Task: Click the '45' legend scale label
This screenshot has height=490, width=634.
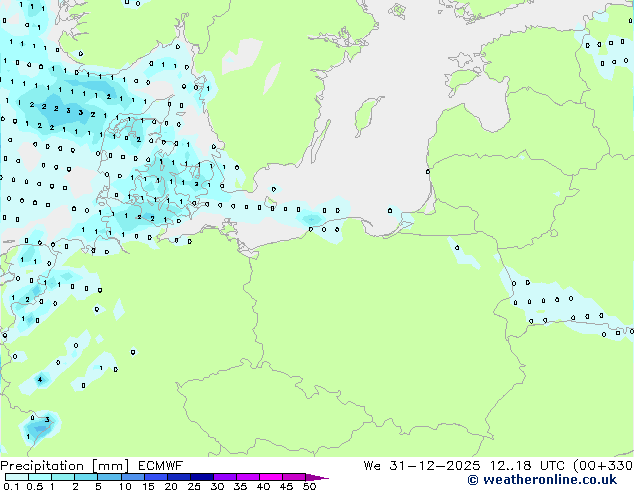Action: tap(286, 486)
